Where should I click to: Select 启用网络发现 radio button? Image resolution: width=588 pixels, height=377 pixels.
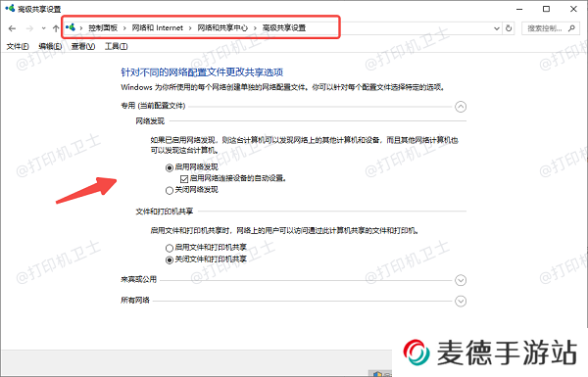pos(170,167)
